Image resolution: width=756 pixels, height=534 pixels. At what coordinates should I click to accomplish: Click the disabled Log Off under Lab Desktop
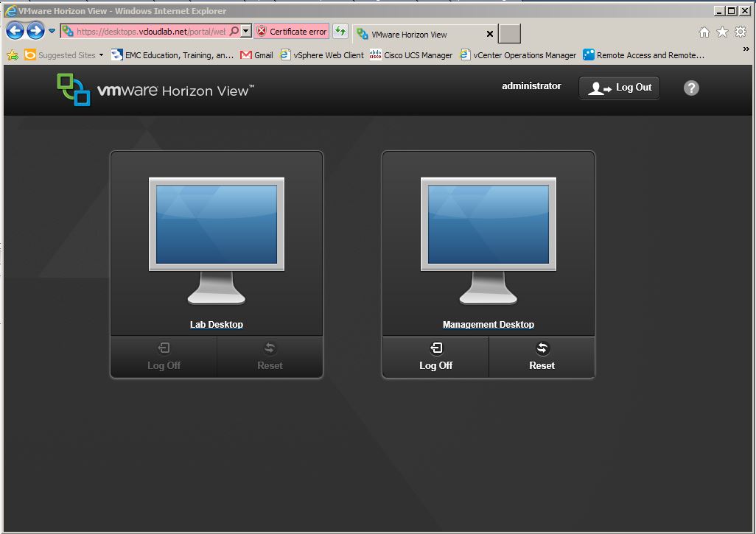pos(164,357)
